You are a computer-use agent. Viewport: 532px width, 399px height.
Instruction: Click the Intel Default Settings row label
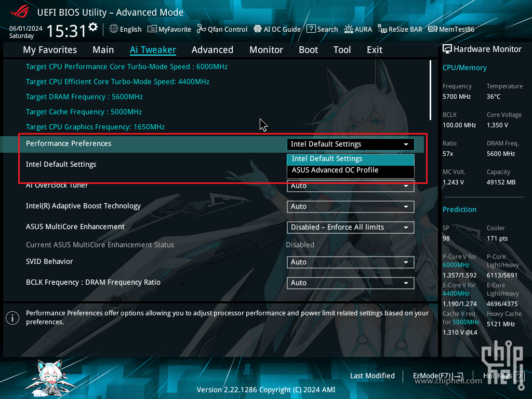(x=61, y=164)
